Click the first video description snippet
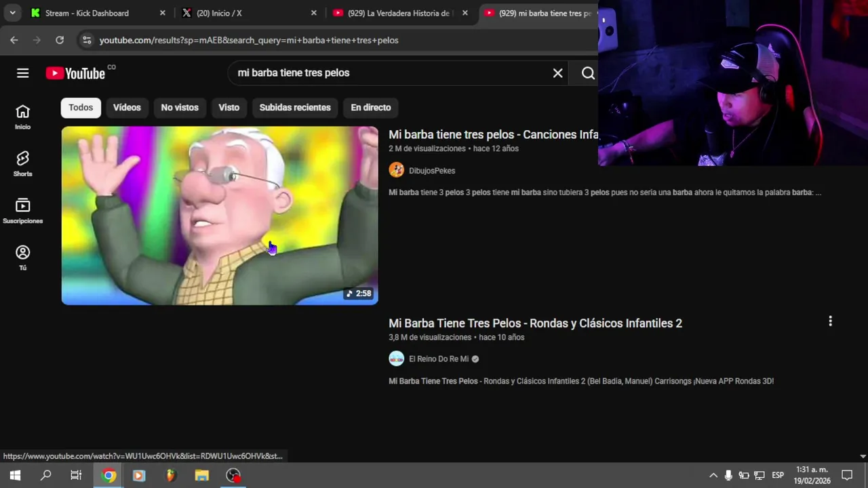 [x=605, y=192]
